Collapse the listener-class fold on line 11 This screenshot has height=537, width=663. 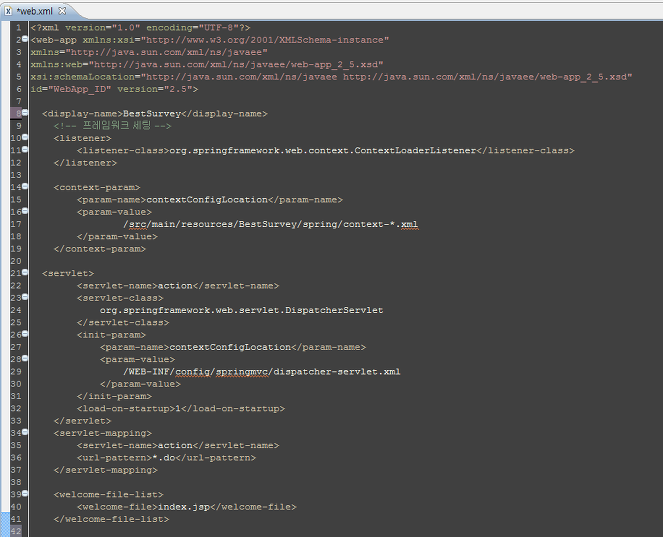click(x=25, y=149)
